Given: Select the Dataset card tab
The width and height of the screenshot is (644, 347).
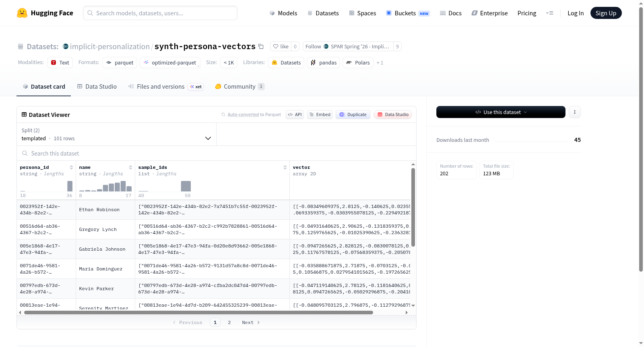Looking at the screenshot, I should click(x=44, y=86).
